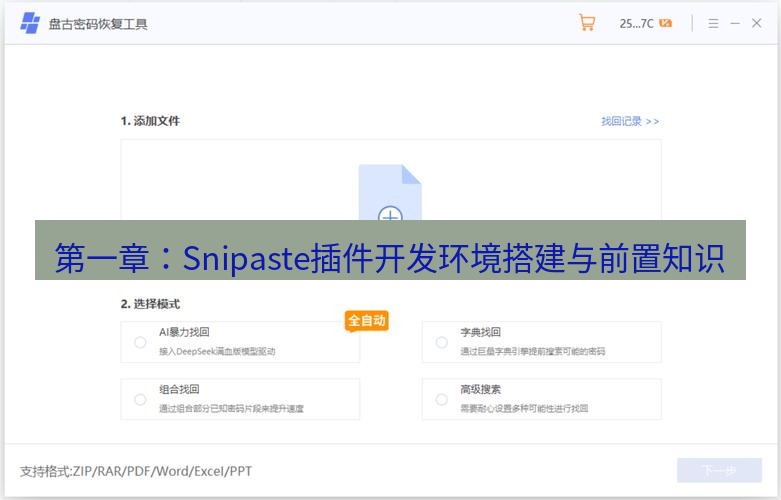Close the password recovery window
The image size is (781, 500).
(757, 23)
